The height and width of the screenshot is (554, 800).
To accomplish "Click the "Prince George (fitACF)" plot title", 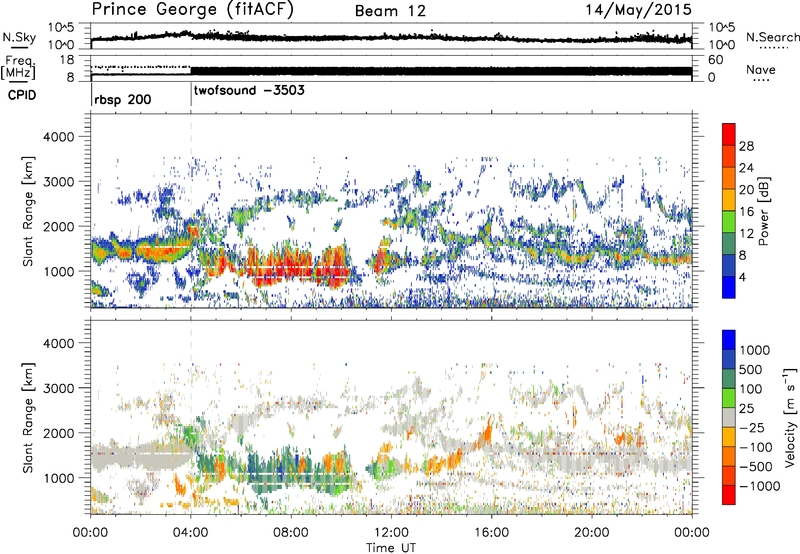I will pos(192,10).
